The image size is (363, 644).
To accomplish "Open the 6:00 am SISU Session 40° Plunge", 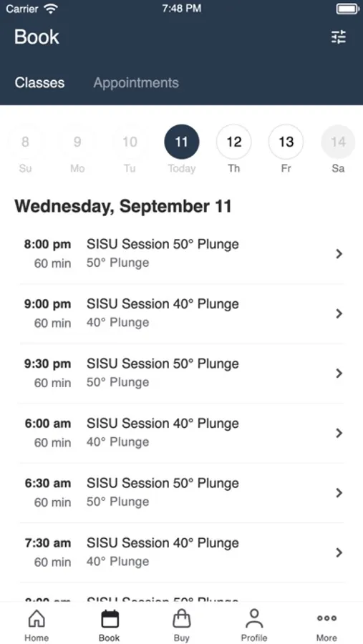I will (x=182, y=433).
